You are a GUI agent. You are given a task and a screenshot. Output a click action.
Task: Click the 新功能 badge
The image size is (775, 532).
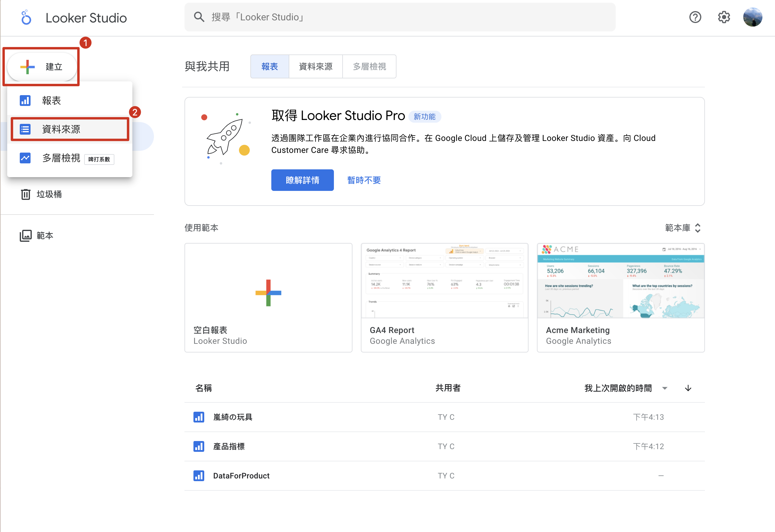(424, 117)
